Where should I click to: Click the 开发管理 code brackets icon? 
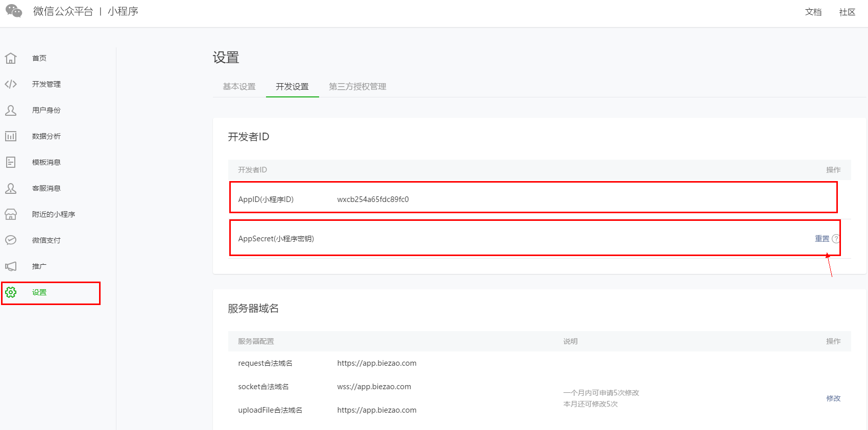pos(11,84)
